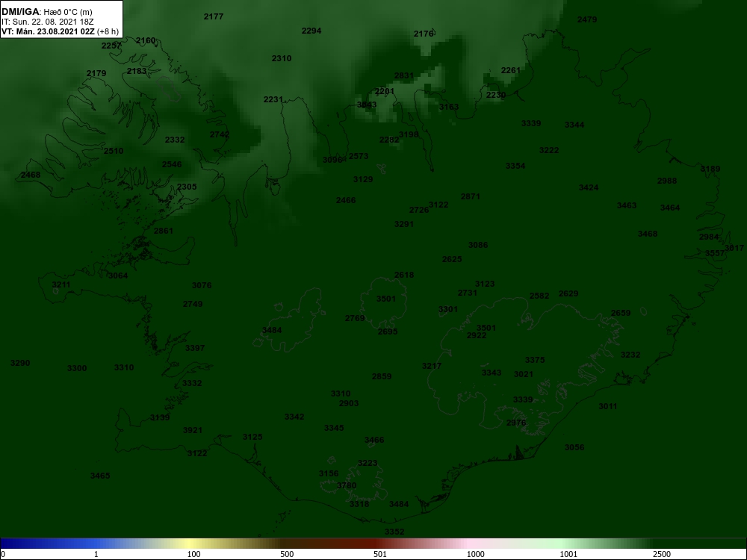Click the map value 2861
The height and width of the screenshot is (560, 747).
pos(164,231)
